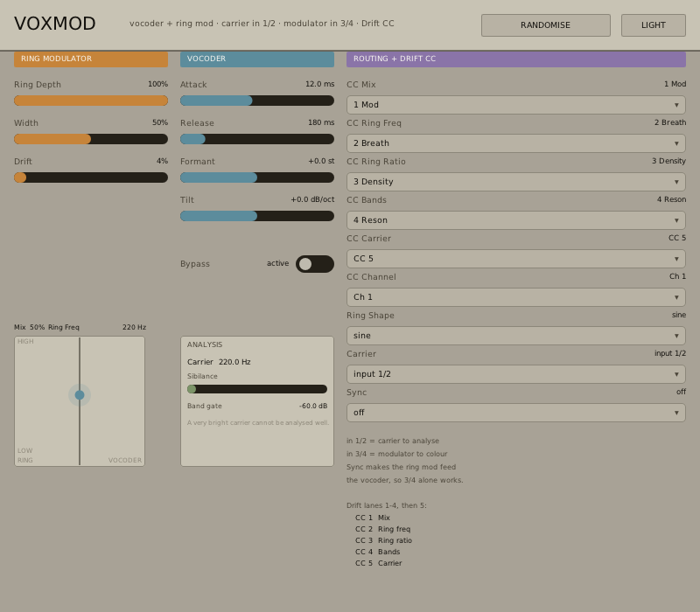Screen dimensions: 700x612
Task: Adjust the Release slider
Action: click(x=257, y=139)
